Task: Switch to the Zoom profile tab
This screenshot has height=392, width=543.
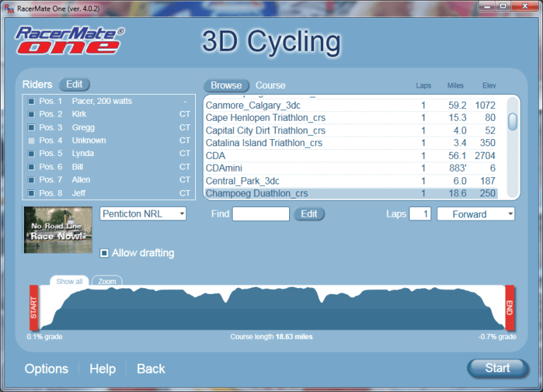Action: pos(107,281)
